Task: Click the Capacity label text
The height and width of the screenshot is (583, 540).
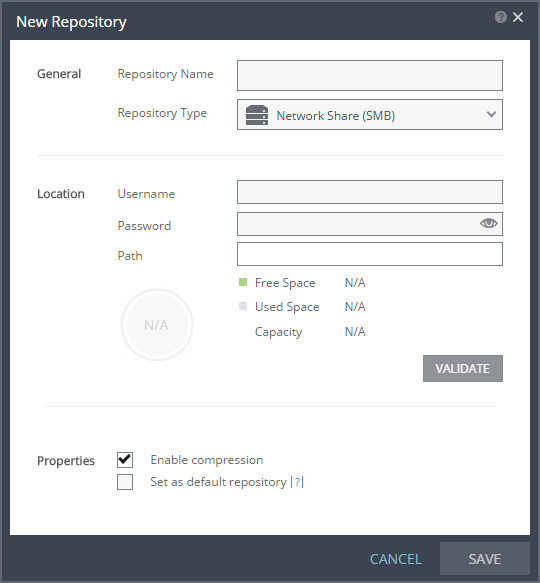Action: click(x=279, y=332)
